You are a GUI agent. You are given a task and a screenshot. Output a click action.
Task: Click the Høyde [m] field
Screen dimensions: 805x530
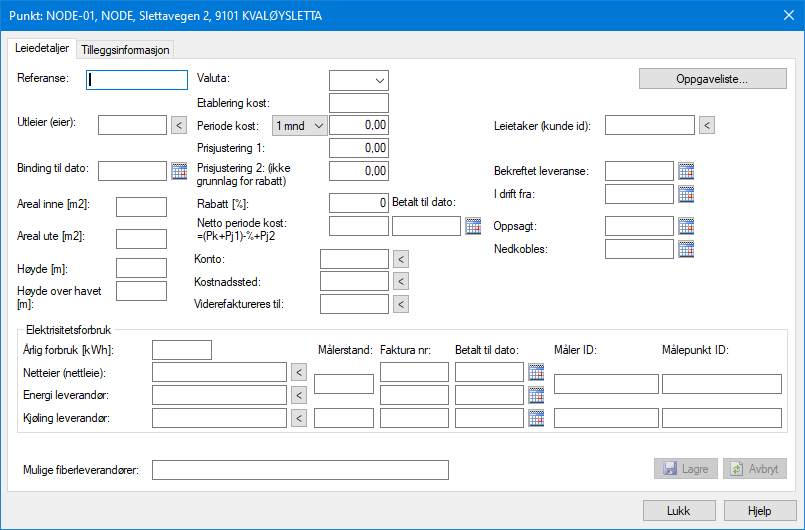141,268
